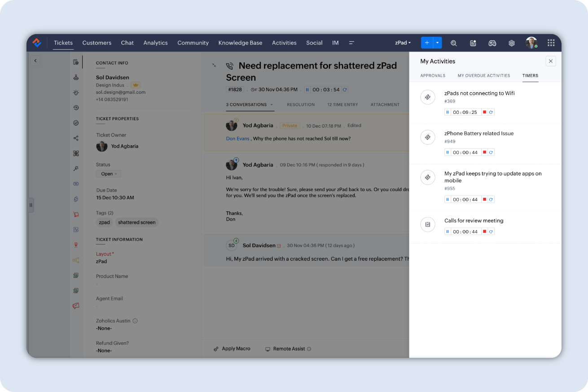Open the apps grid launcher icon
Screen dimensions: 588x392
tap(551, 43)
